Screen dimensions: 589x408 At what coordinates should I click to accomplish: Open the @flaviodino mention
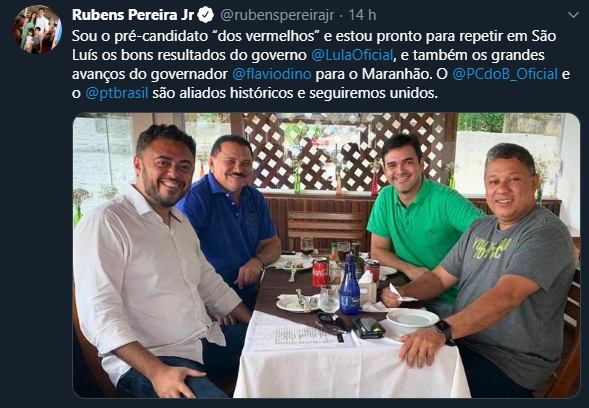click(x=272, y=74)
